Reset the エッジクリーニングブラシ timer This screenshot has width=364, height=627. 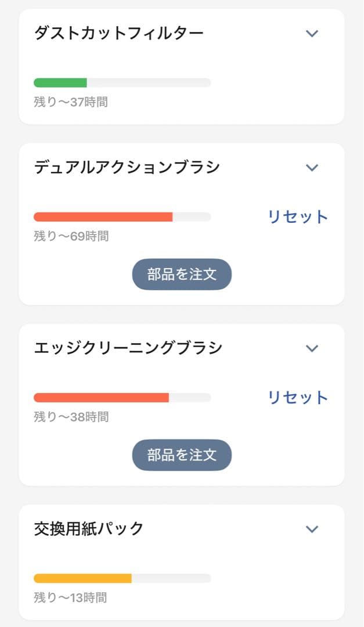coord(298,397)
